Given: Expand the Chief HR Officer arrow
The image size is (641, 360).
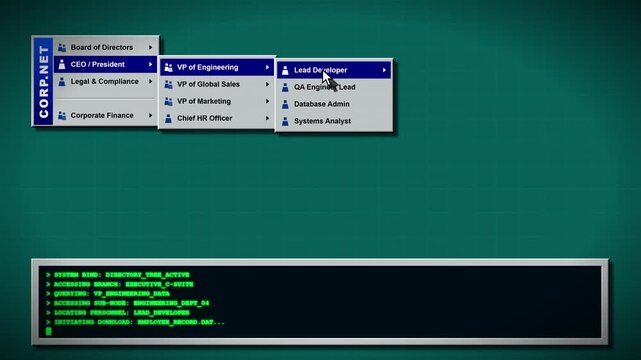Looking at the screenshot, I should point(267,119).
